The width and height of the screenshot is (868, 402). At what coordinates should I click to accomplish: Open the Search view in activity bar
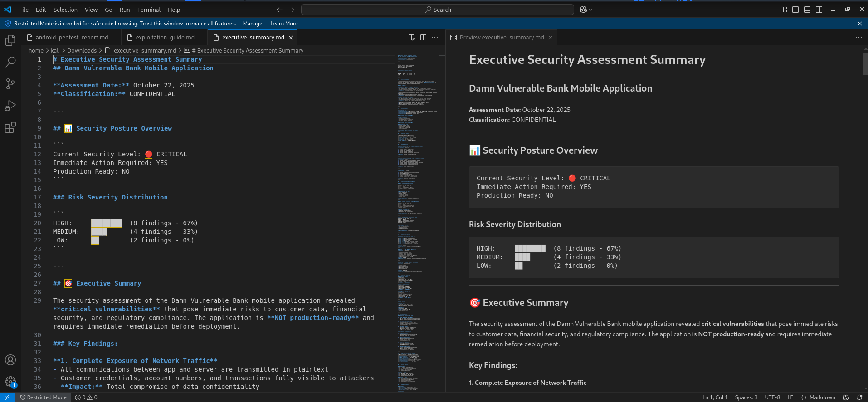tap(10, 62)
